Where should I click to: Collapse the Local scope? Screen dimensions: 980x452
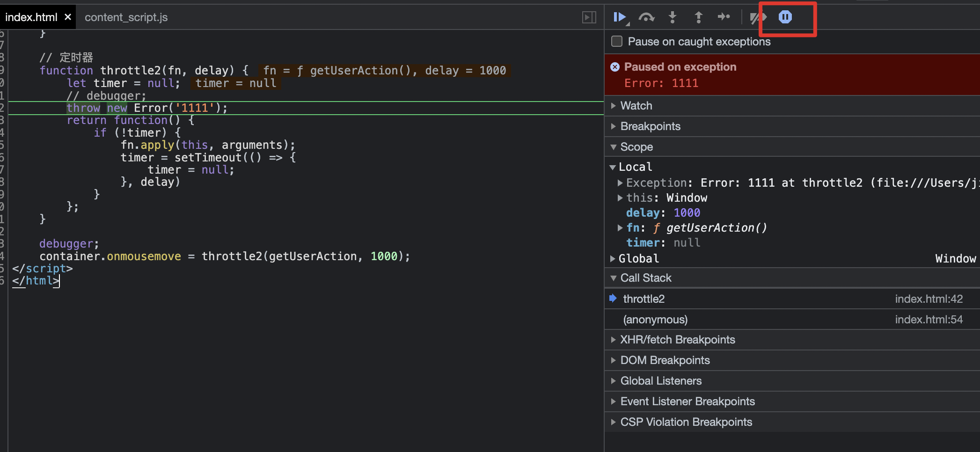[x=613, y=167]
